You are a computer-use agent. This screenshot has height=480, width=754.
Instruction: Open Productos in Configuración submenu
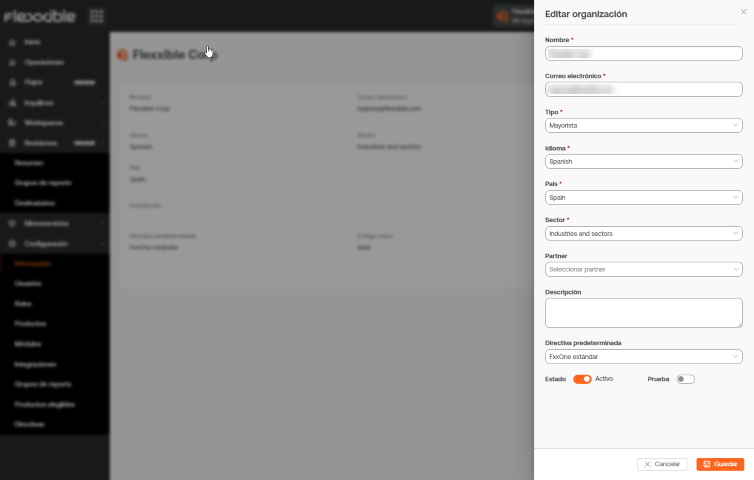click(30, 324)
